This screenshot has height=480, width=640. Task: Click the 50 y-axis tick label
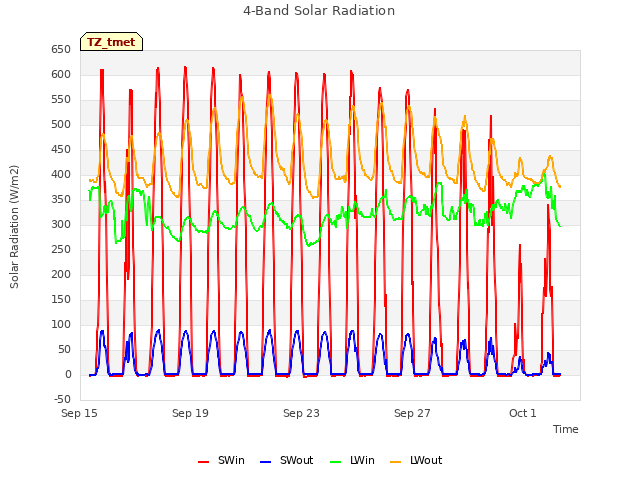coord(64,350)
